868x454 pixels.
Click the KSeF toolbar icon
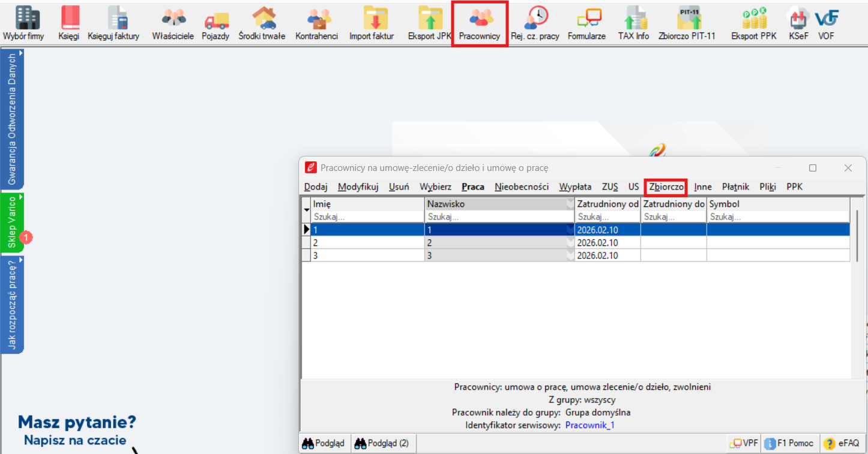point(798,23)
